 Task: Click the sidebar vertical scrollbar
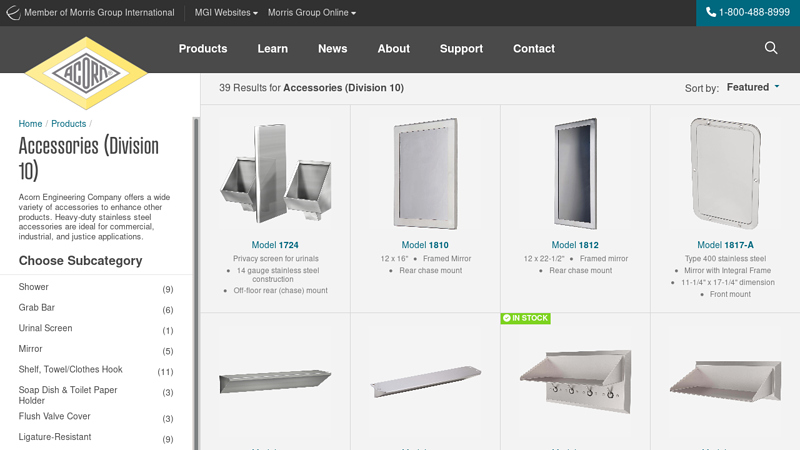tap(195, 283)
